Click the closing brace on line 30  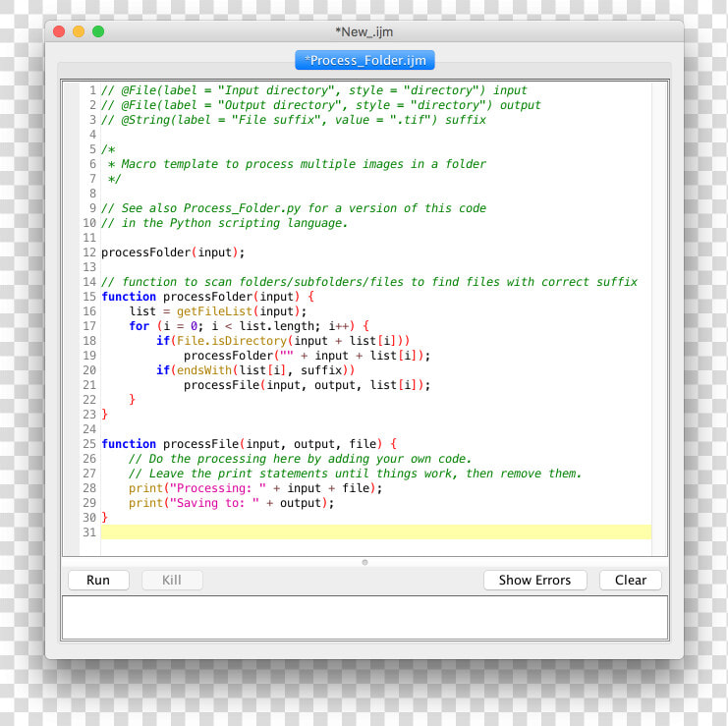coord(105,517)
